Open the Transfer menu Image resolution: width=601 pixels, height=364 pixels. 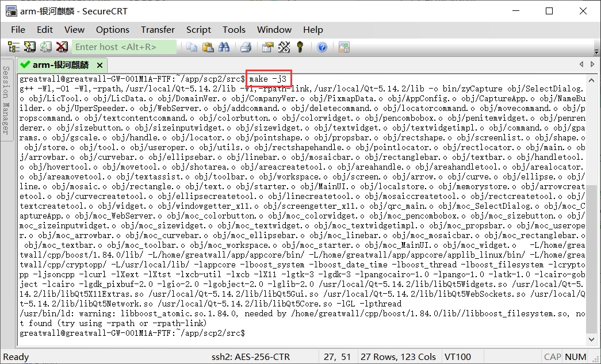point(158,29)
